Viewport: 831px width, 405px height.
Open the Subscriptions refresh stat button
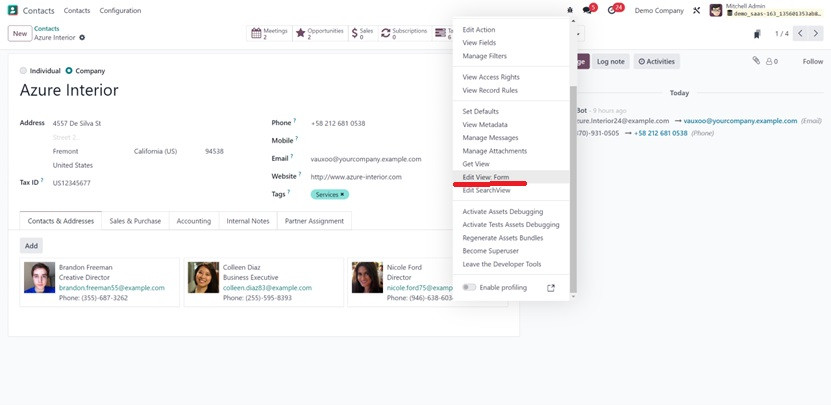click(x=404, y=33)
